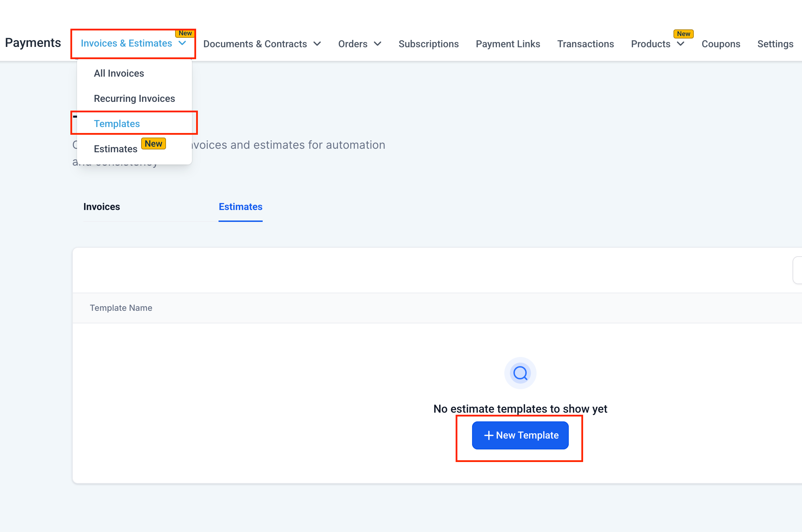Click the magnifier icon in the empty state
Image resolution: width=802 pixels, height=532 pixels.
[x=520, y=373]
